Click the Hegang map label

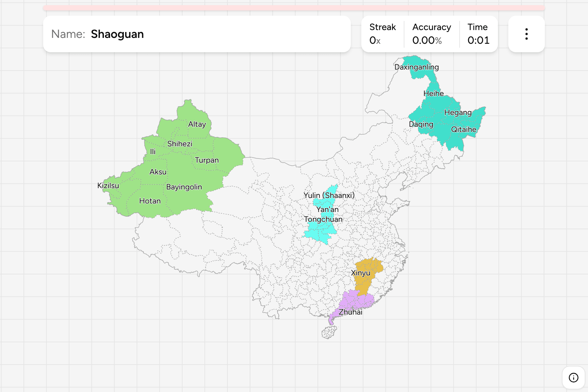[458, 113]
